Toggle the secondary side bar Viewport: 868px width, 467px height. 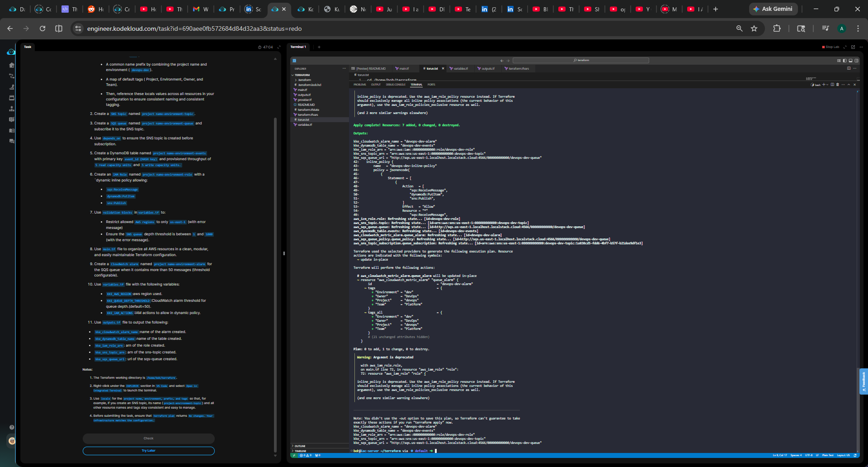coord(856,61)
